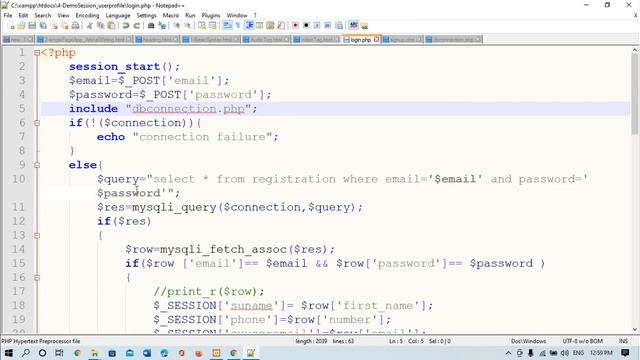The height and width of the screenshot is (360, 640).
Task: Start macro recording with red dot
Action: tap(296, 26)
